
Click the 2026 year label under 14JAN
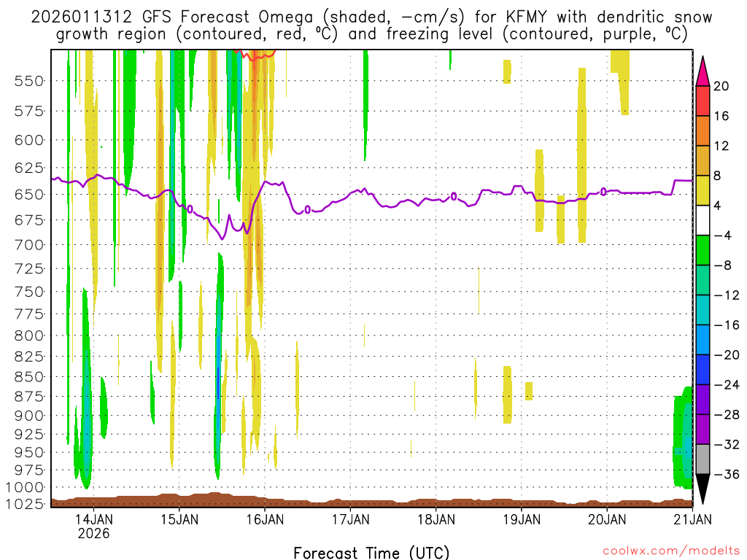click(93, 533)
